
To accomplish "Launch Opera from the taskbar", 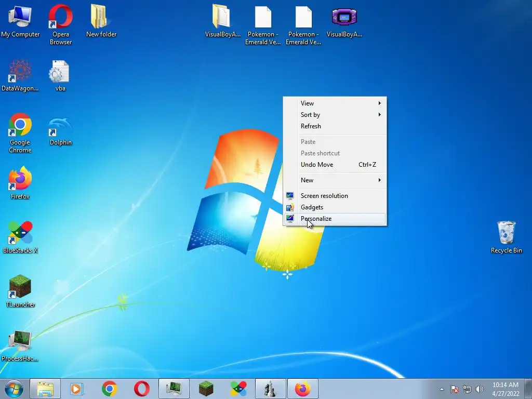I will point(141,389).
